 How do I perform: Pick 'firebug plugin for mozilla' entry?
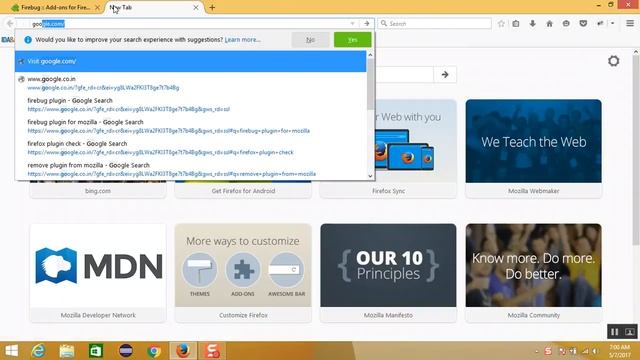(191, 126)
